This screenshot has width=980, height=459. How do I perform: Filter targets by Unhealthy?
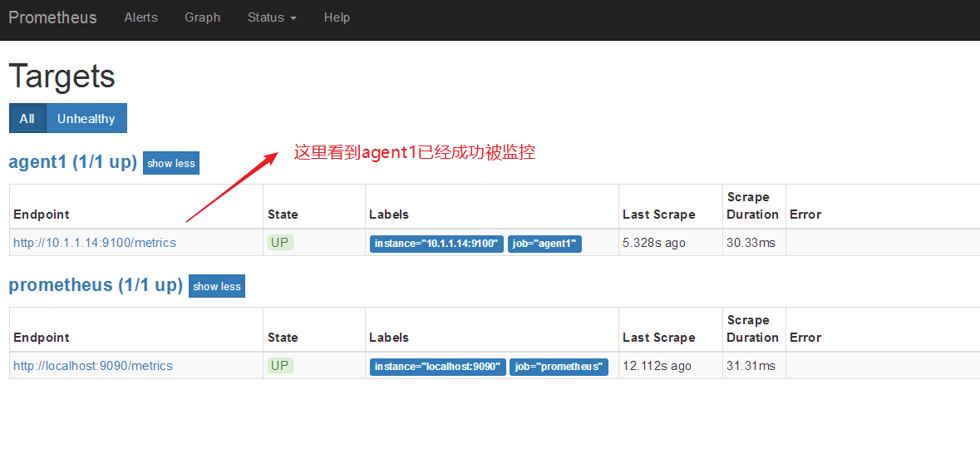[x=86, y=118]
